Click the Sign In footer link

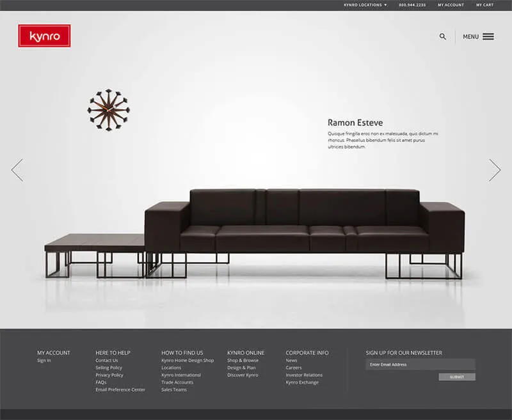click(x=44, y=361)
